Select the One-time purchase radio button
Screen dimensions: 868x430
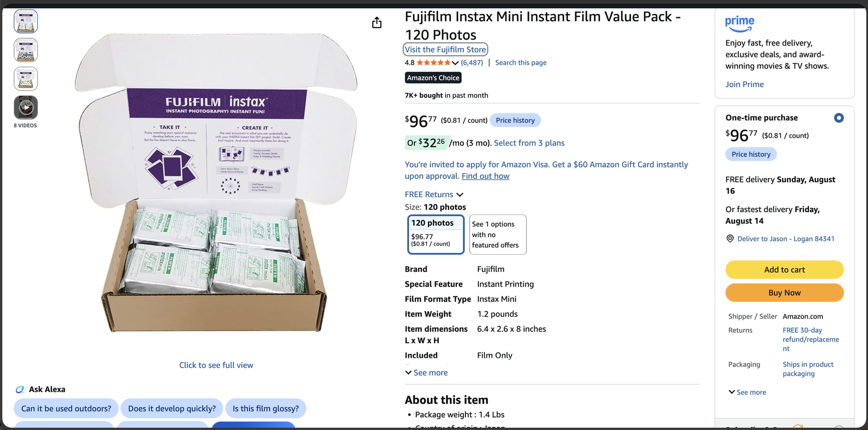(839, 118)
